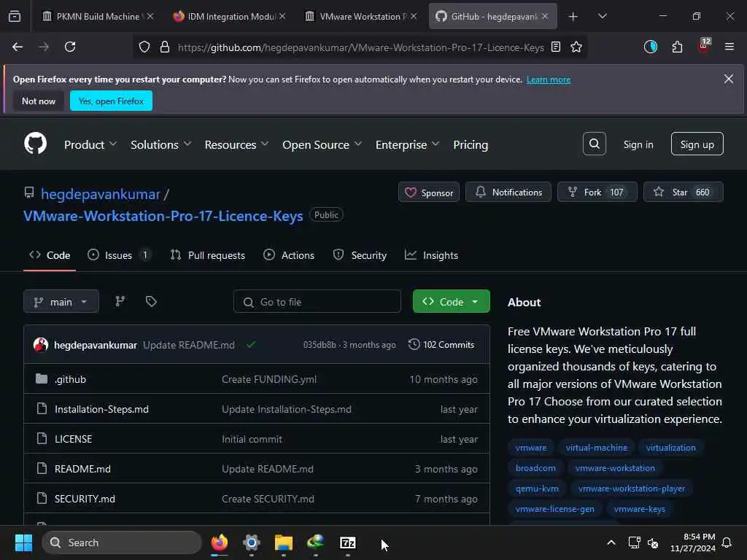Viewport: 747px width, 560px height.
Task: Click Not now button
Action: pos(39,101)
